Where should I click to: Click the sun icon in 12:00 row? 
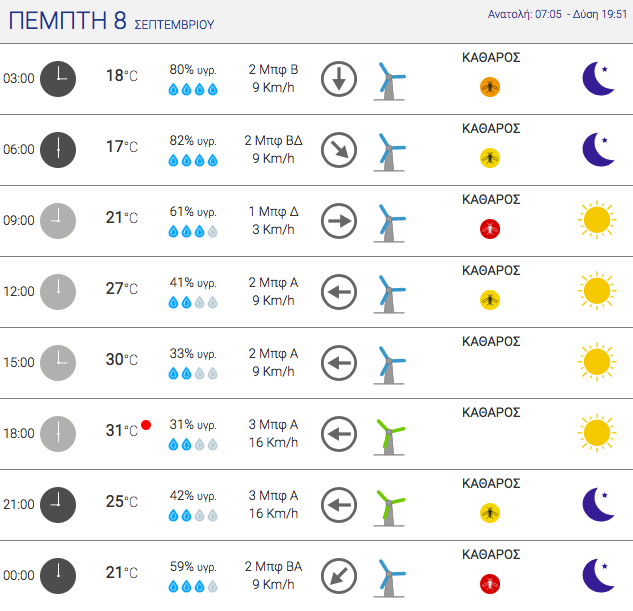597,291
